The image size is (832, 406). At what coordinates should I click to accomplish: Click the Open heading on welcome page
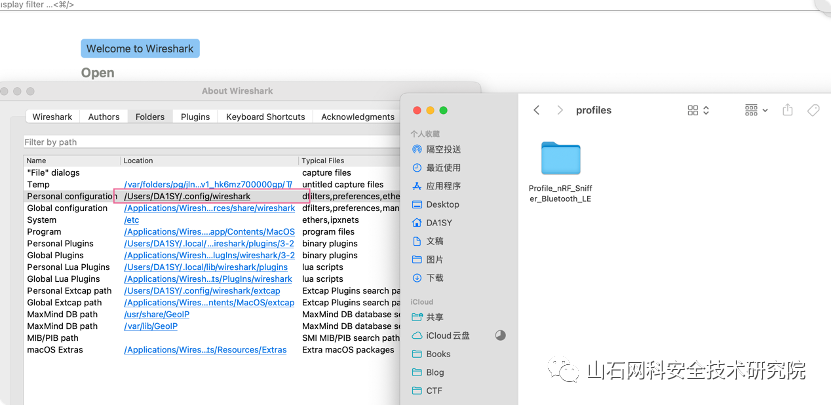click(98, 73)
